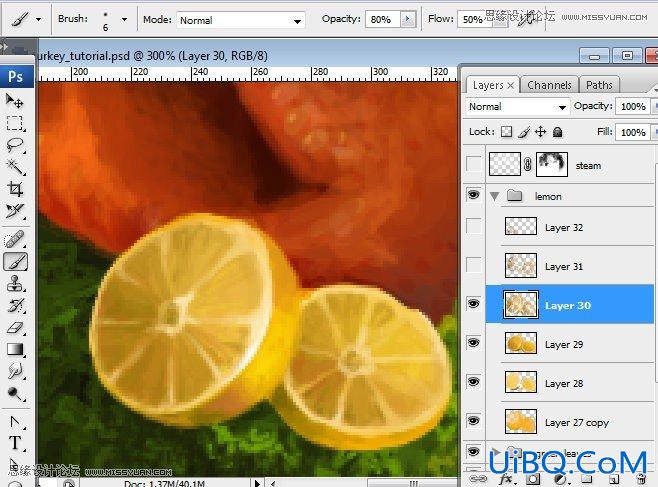Select the Clone Stamp tool
658x487 pixels.
(x=15, y=284)
